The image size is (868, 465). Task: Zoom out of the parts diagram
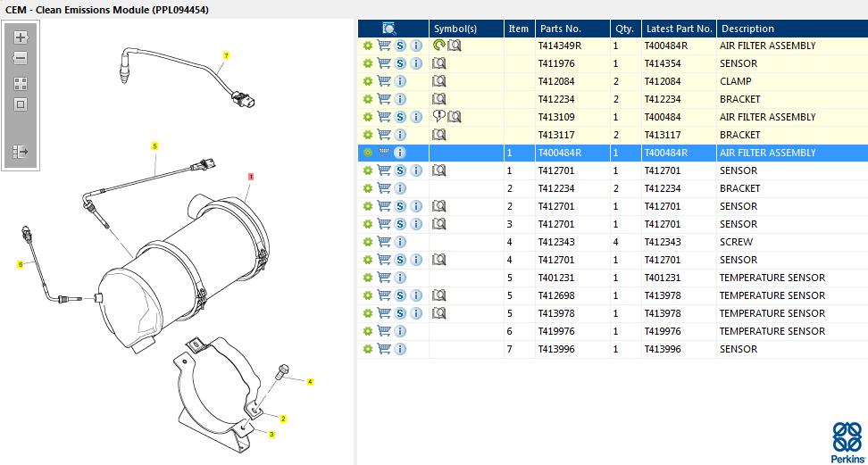[x=21, y=58]
